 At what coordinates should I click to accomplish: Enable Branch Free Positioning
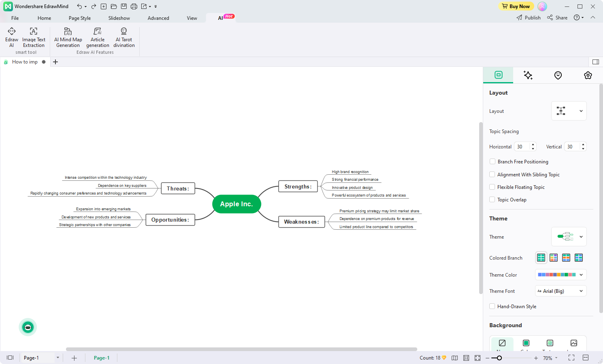tap(493, 161)
